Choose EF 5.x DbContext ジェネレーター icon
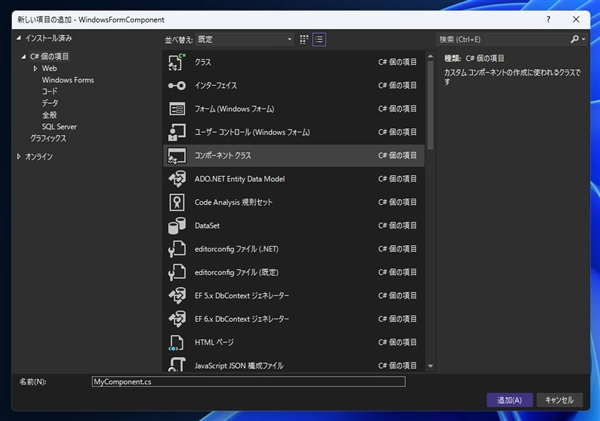Screen dimensions: 600x421 (177, 295)
